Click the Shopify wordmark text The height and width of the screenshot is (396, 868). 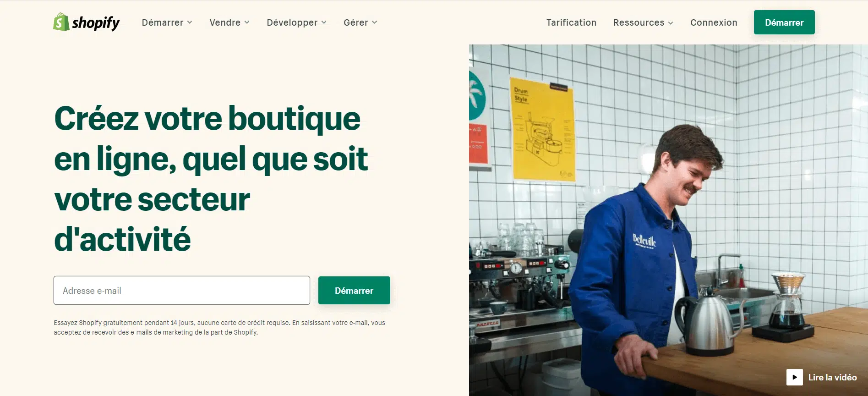96,23
